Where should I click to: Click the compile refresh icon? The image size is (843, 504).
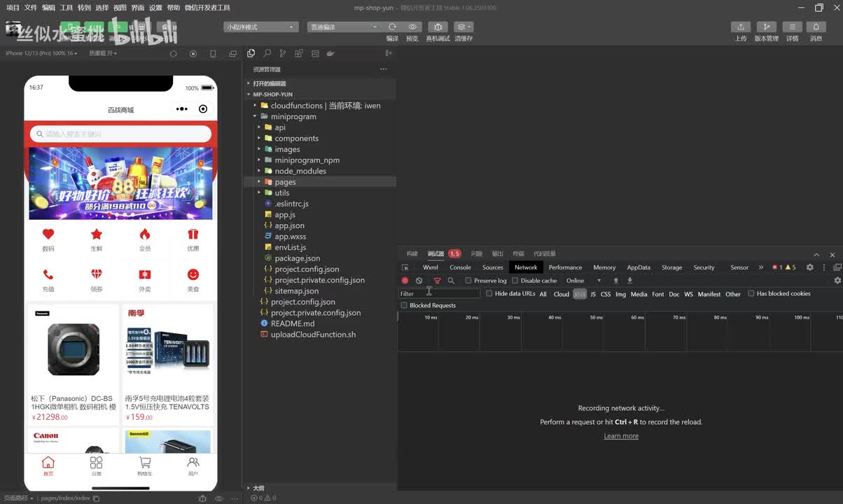pos(392,27)
